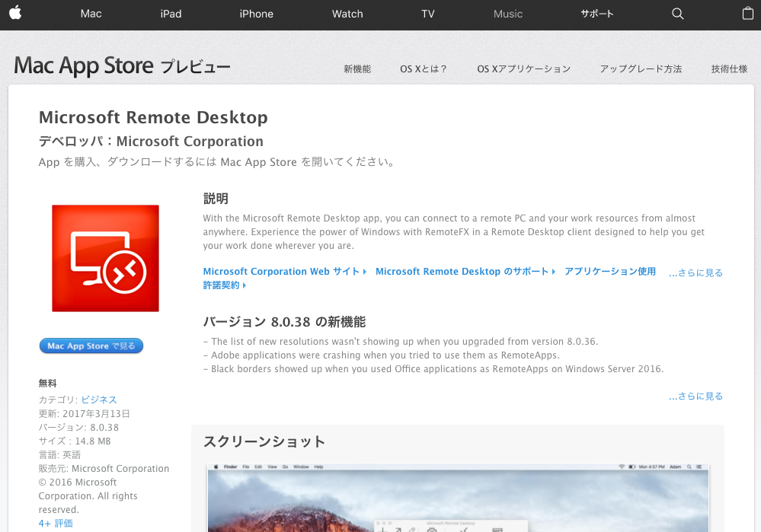Open サポート in the navigation bar
This screenshot has width=761, height=532.
point(597,14)
